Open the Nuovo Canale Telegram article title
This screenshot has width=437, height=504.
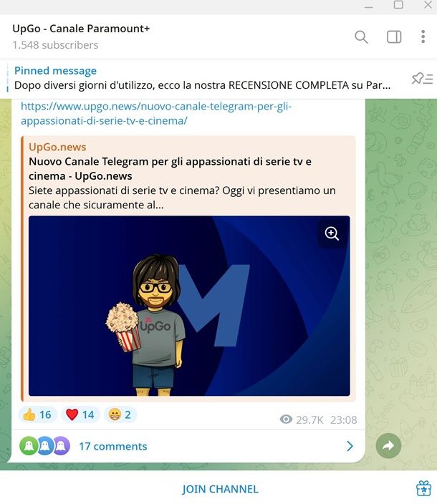pos(170,169)
